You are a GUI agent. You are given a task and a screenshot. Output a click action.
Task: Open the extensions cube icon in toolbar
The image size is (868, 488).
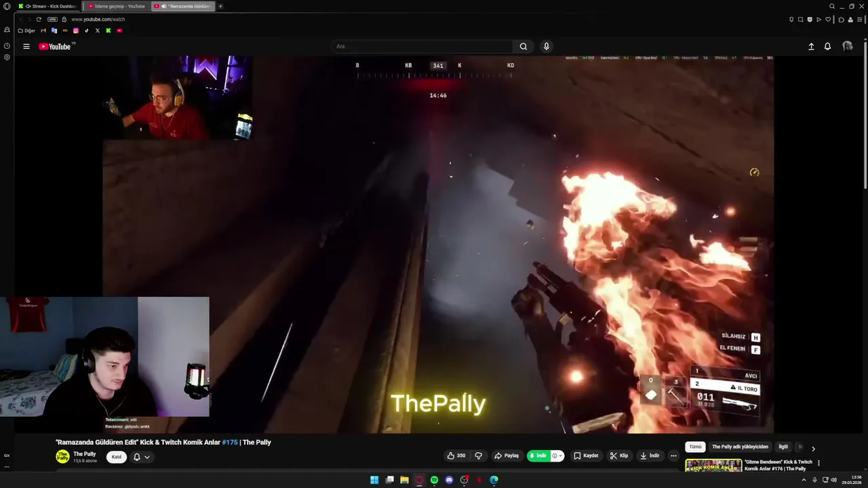pos(841,20)
